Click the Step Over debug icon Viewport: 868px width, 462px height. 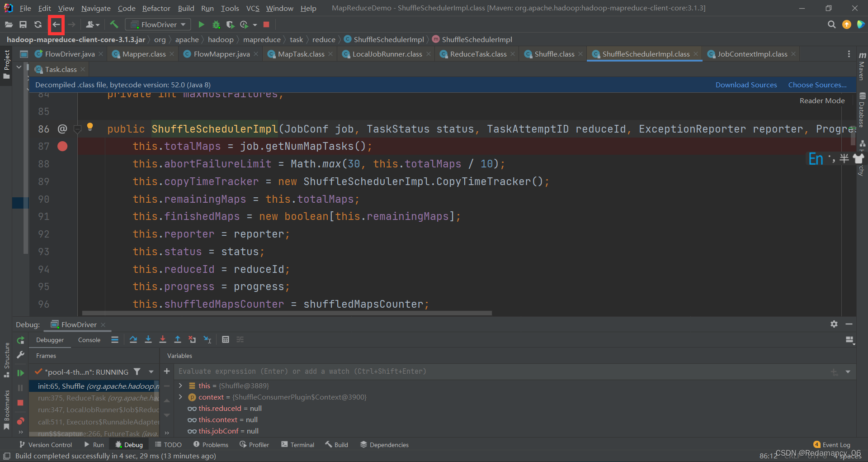point(133,339)
